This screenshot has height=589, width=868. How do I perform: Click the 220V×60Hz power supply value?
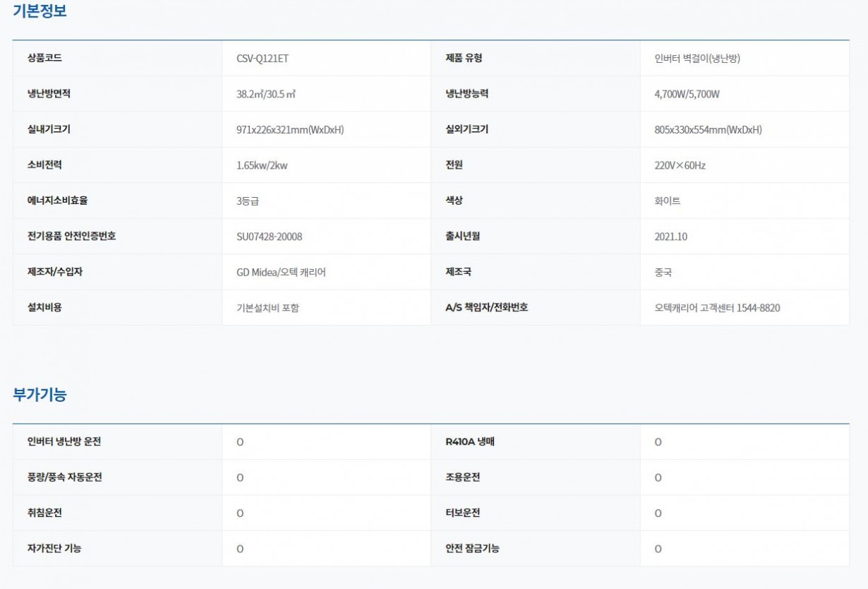[x=680, y=165]
